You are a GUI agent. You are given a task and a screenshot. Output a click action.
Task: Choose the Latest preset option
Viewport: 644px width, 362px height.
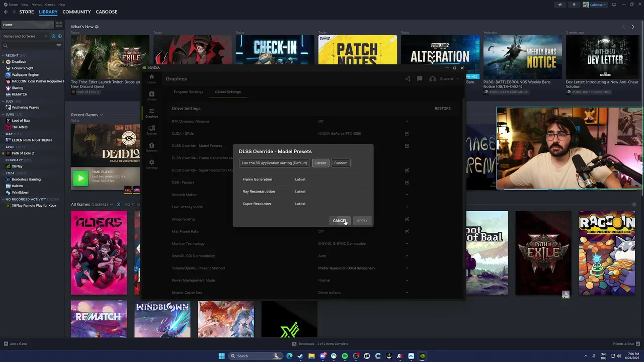320,163
